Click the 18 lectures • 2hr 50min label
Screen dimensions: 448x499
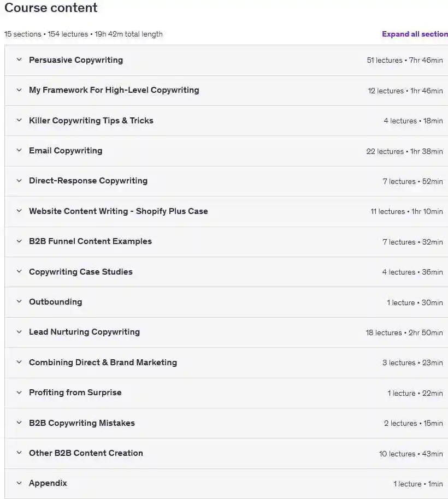click(x=404, y=332)
